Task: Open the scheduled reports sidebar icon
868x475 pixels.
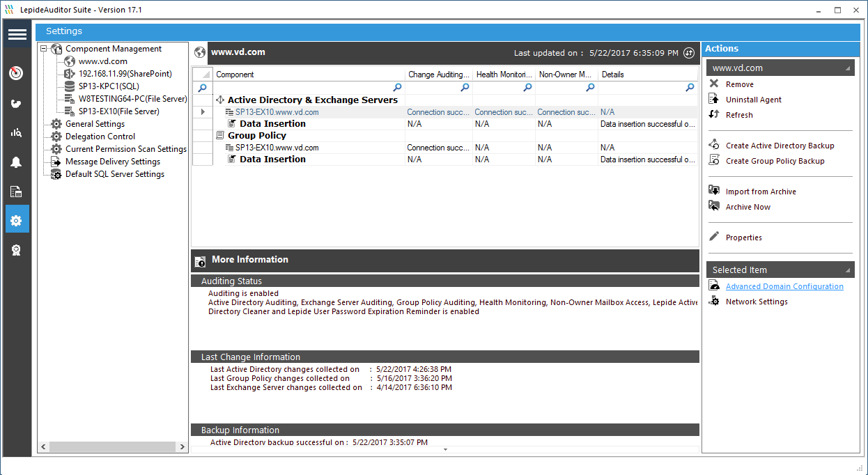Action: 17,192
